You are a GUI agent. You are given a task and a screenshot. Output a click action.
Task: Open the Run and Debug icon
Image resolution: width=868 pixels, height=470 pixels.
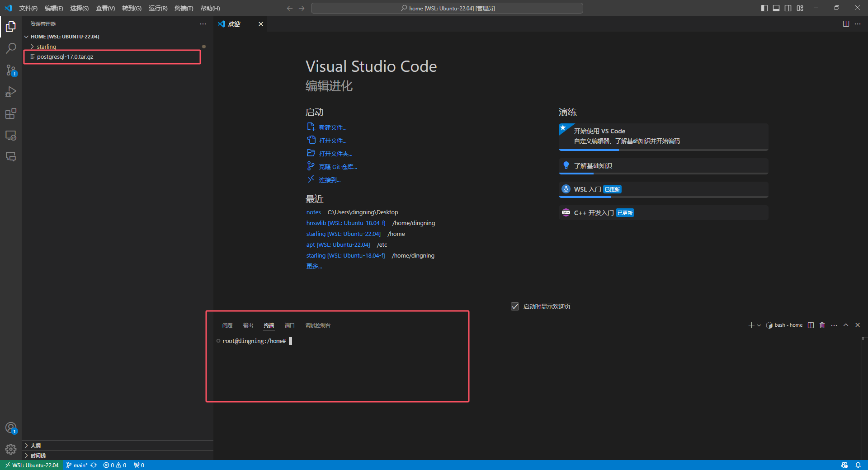[11, 92]
